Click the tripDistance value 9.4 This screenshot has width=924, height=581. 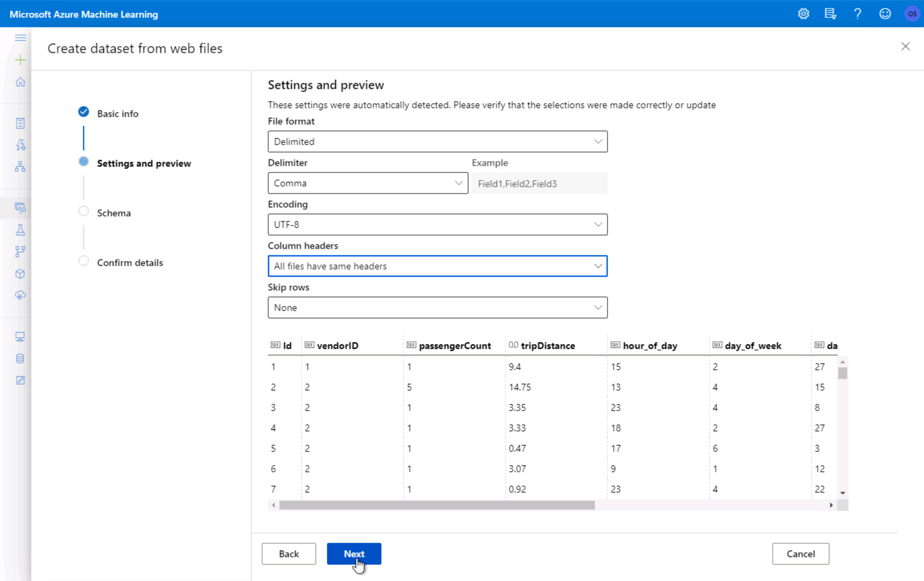coord(515,367)
